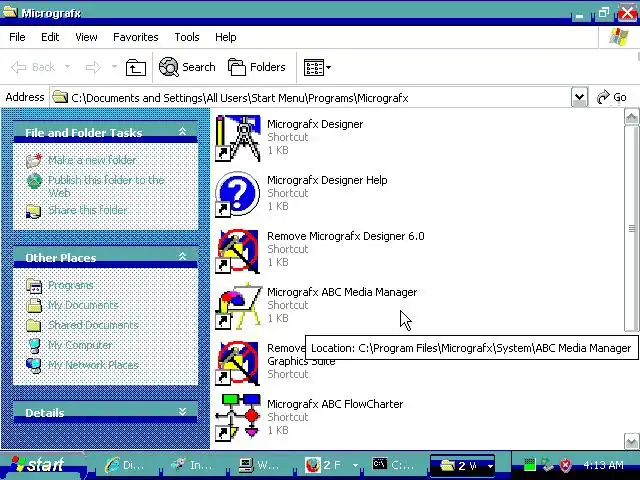Open the File menu

pyautogui.click(x=17, y=37)
